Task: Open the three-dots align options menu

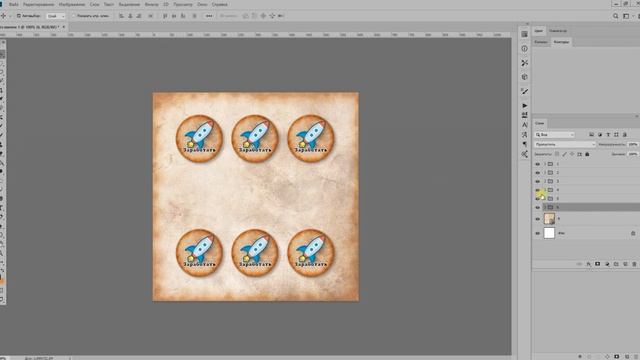Action: (209, 16)
